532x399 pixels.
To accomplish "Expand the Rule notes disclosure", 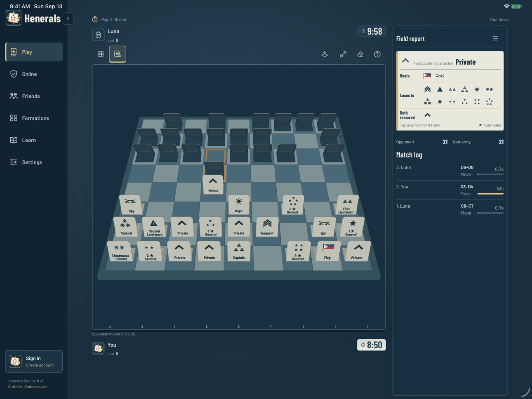I will (x=490, y=125).
